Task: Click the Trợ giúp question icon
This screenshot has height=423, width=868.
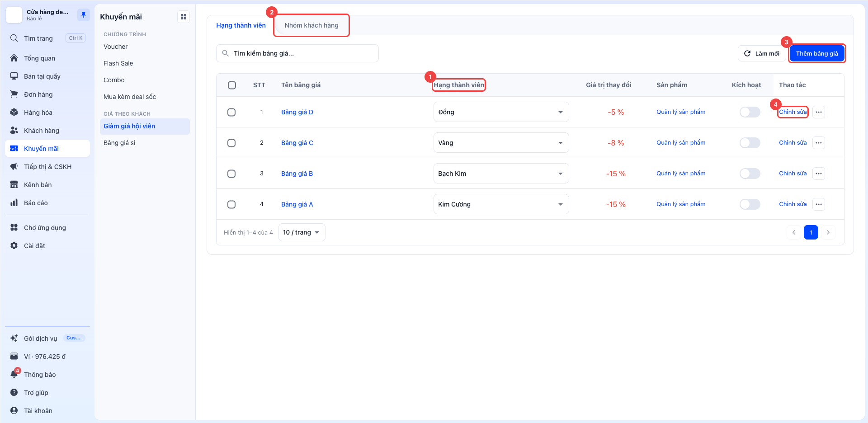Action: pyautogui.click(x=14, y=393)
